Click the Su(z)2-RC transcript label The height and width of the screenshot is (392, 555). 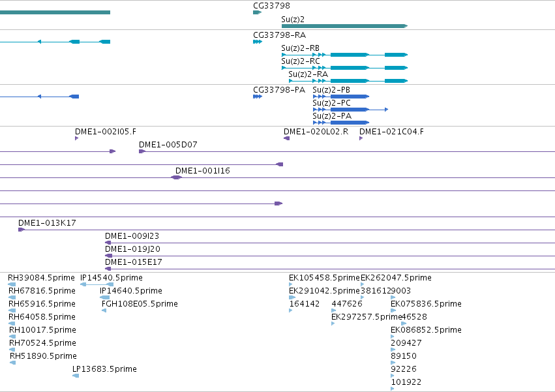(x=301, y=61)
